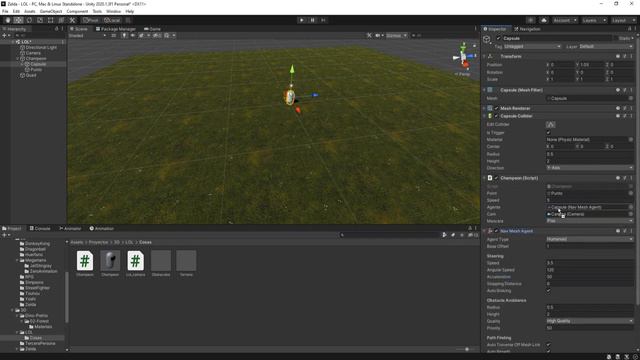Click the Play button
640x360 pixels.
302,20
